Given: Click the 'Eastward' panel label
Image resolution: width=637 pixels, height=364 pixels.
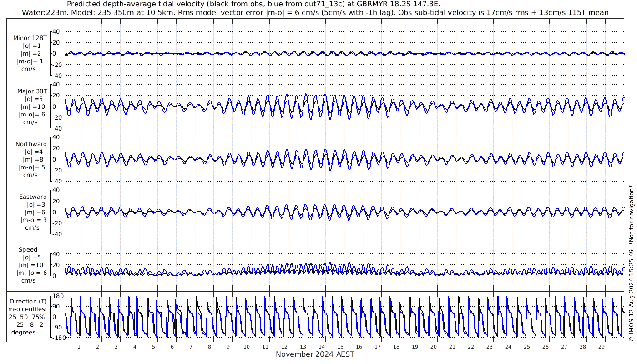Looking at the screenshot, I should pyautogui.click(x=33, y=197).
